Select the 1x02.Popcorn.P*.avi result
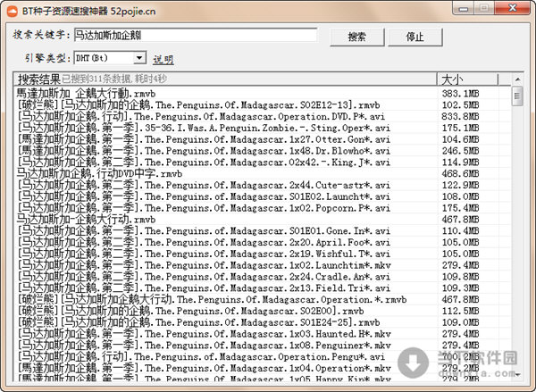This screenshot has height=392, width=536. (x=204, y=208)
